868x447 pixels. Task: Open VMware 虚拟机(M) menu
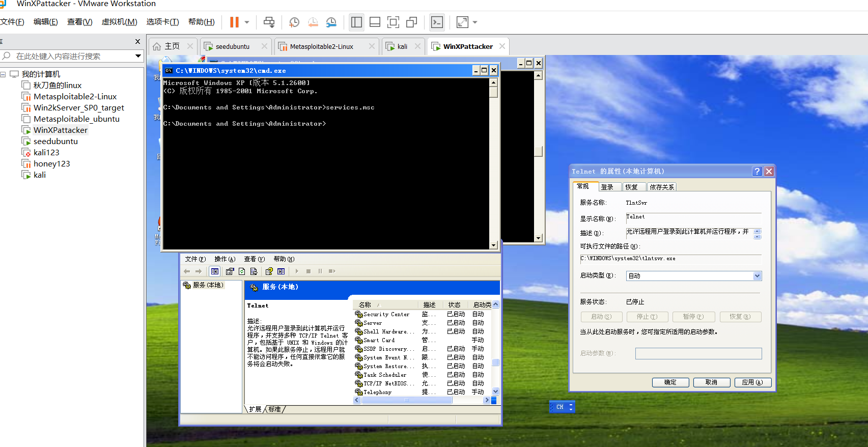click(119, 22)
